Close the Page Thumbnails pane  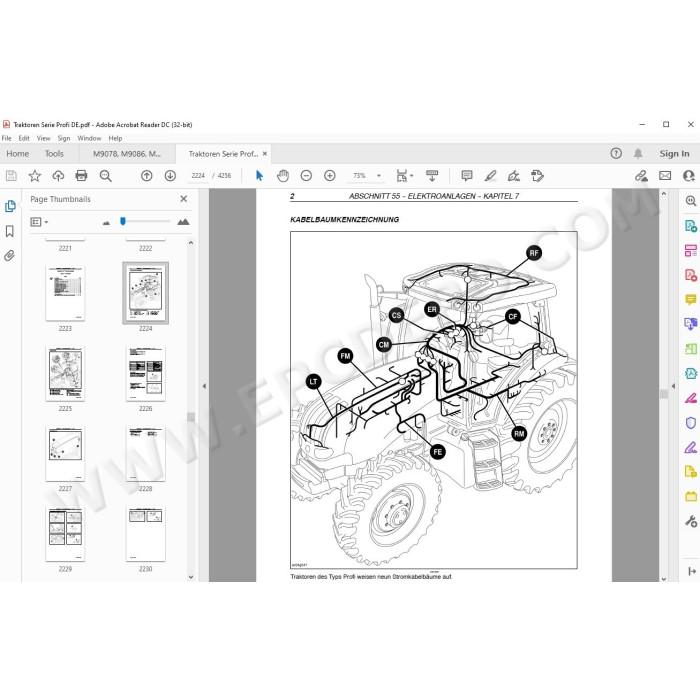click(183, 199)
